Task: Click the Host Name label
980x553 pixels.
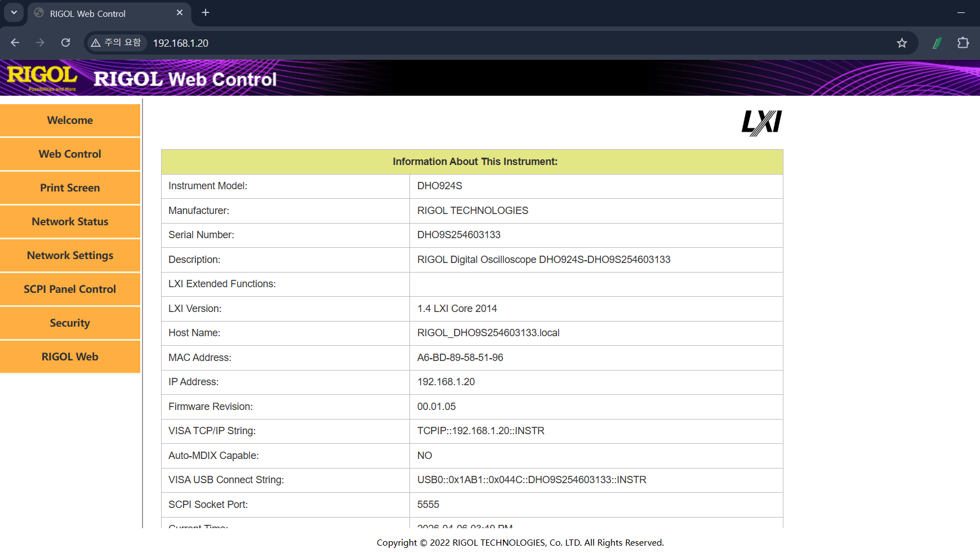Action: (194, 333)
